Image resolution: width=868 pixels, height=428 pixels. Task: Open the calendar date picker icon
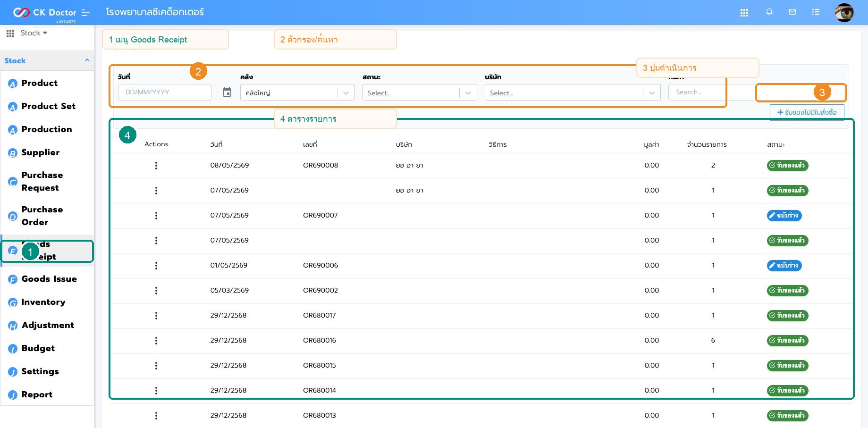coord(227,92)
